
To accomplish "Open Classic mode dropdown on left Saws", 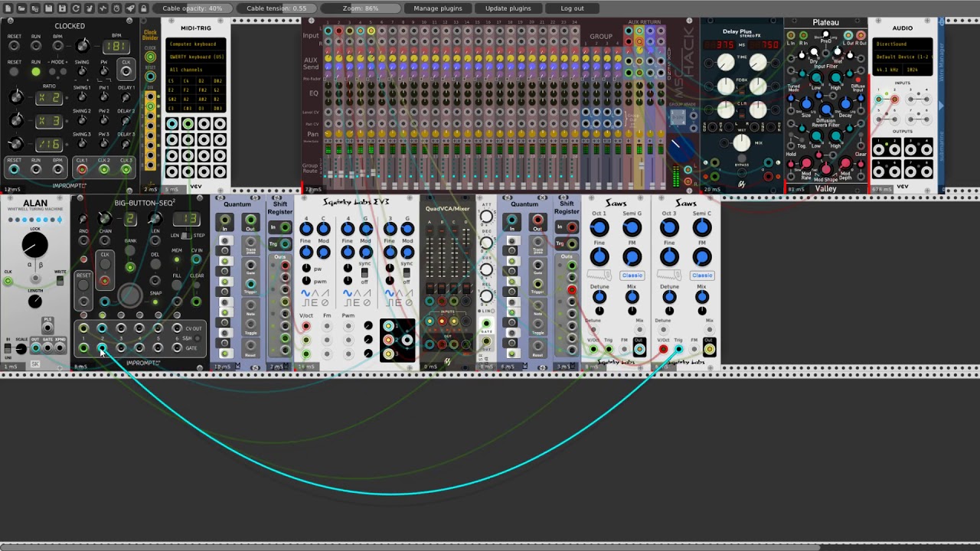I will [632, 275].
